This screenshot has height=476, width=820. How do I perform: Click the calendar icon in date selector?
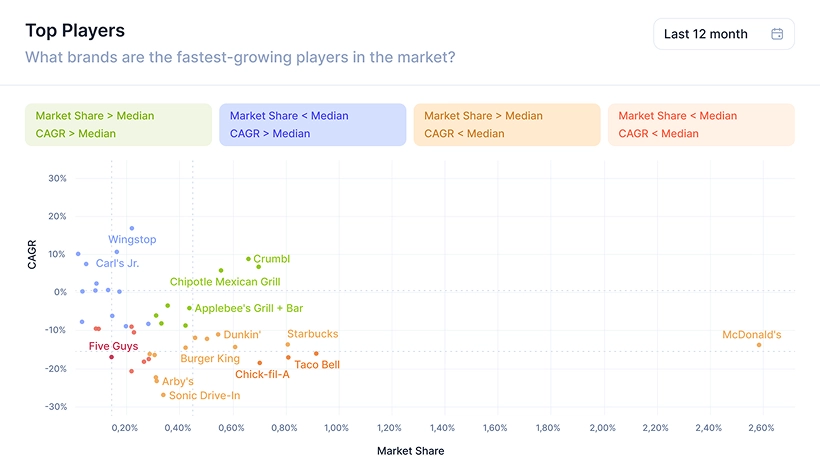tap(777, 34)
